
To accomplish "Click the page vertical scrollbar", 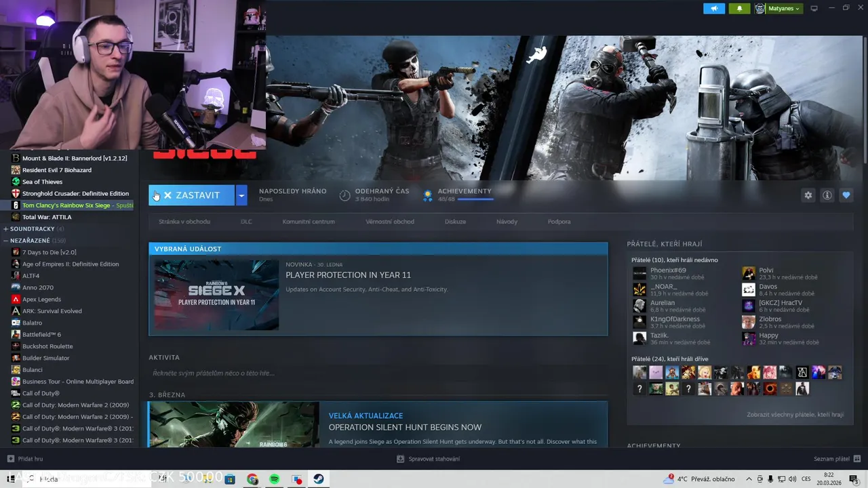I will (x=864, y=102).
